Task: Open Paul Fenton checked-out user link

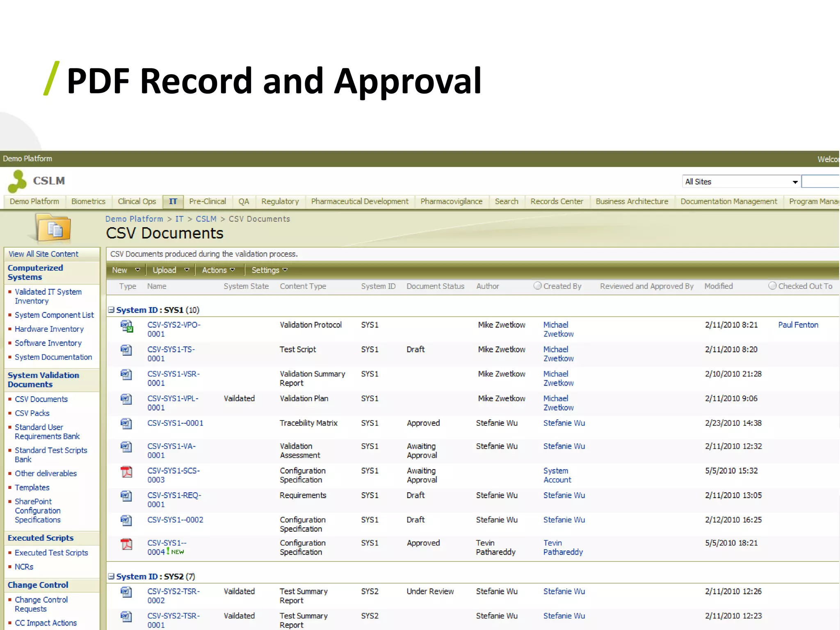Action: pos(798,325)
